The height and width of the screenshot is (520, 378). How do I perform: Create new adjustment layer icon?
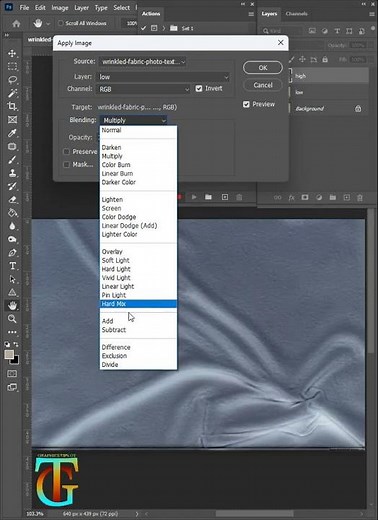319,198
